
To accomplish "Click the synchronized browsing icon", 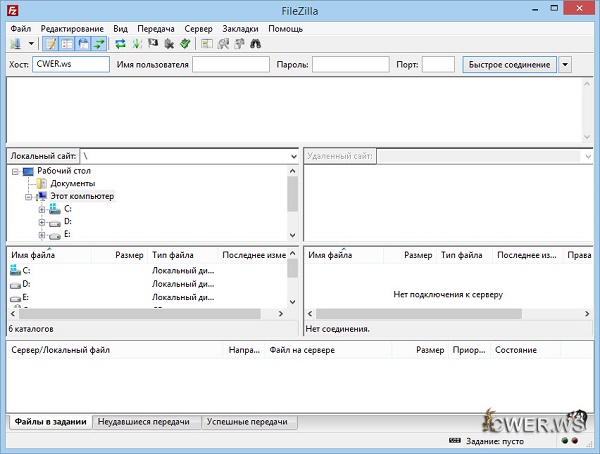I will 239,44.
